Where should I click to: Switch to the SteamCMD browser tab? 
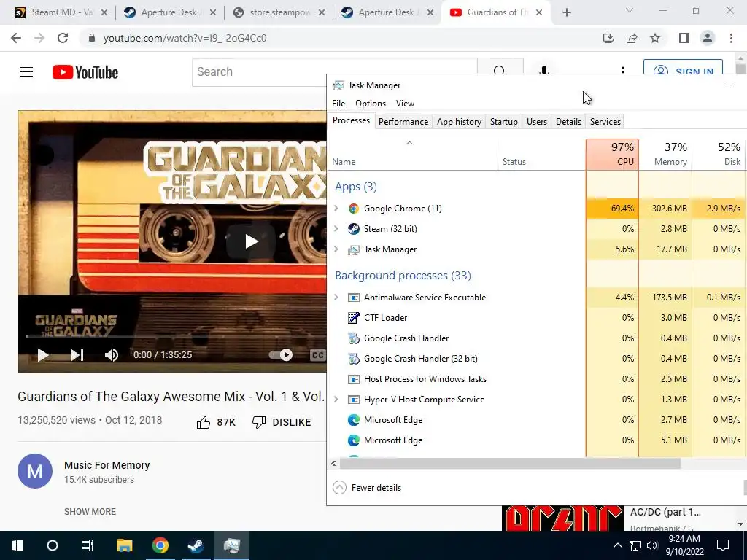click(62, 12)
